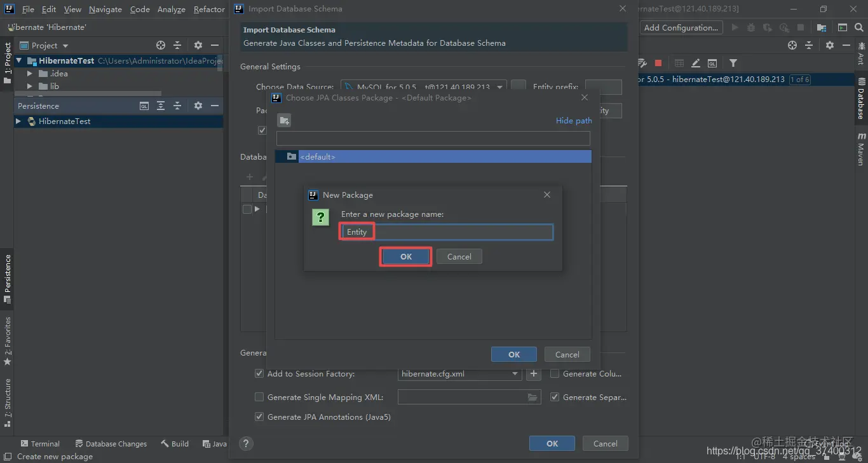Open the Refactor menu
The image size is (868, 463).
click(x=209, y=9)
